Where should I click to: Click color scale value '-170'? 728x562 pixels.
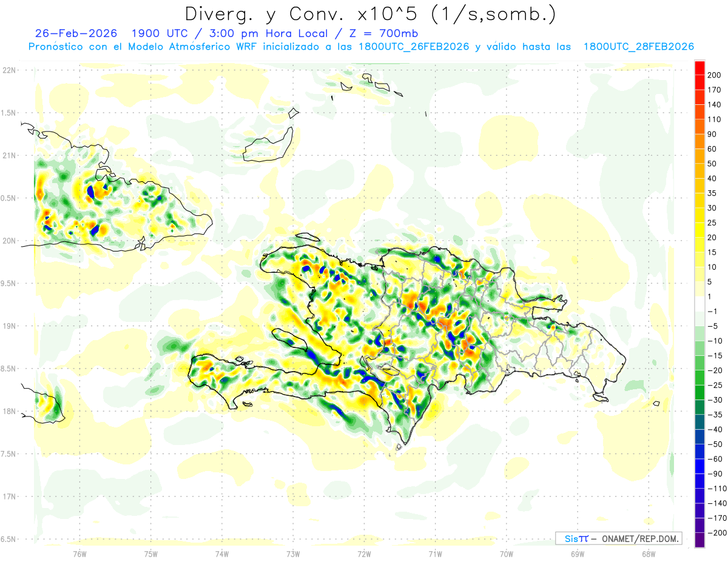(x=718, y=518)
